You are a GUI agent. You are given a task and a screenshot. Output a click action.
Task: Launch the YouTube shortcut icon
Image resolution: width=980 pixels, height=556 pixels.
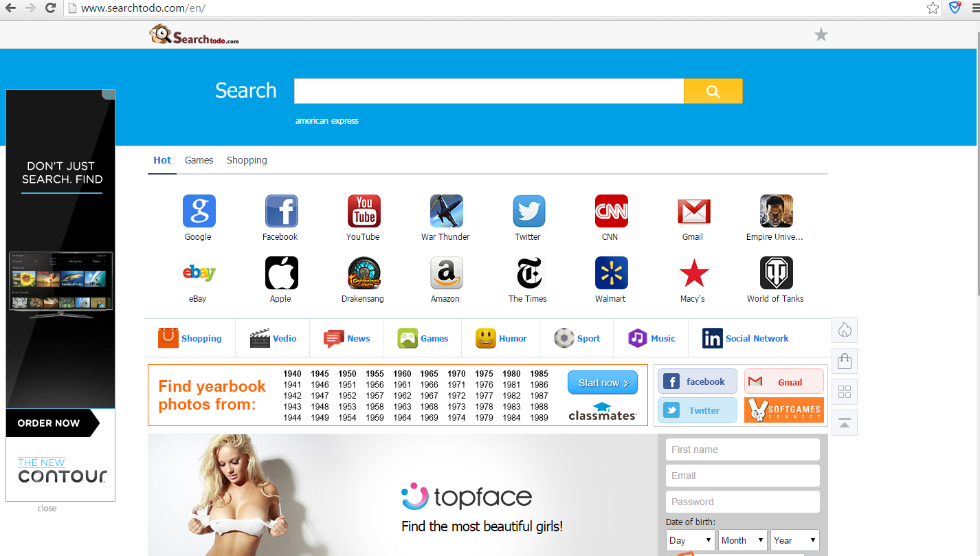364,211
